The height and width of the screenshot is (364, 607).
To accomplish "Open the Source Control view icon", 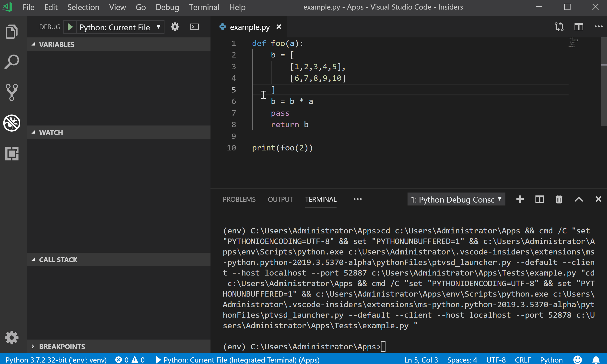I will pos(12,92).
